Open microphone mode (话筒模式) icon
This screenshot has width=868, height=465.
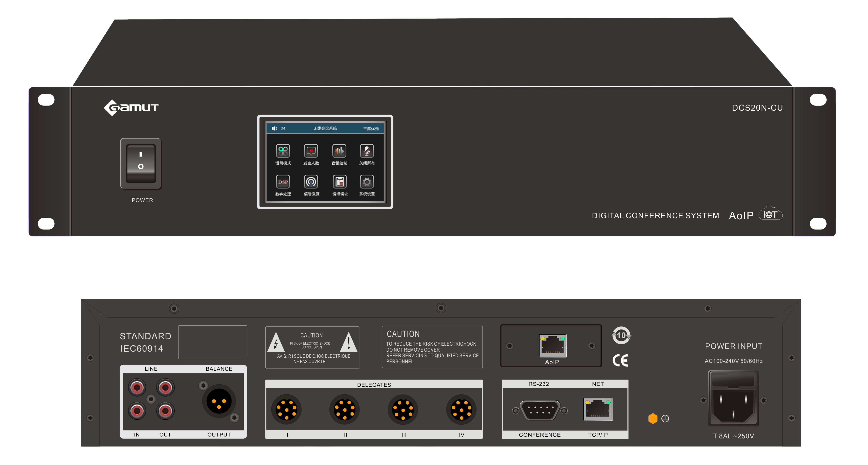[x=283, y=151]
